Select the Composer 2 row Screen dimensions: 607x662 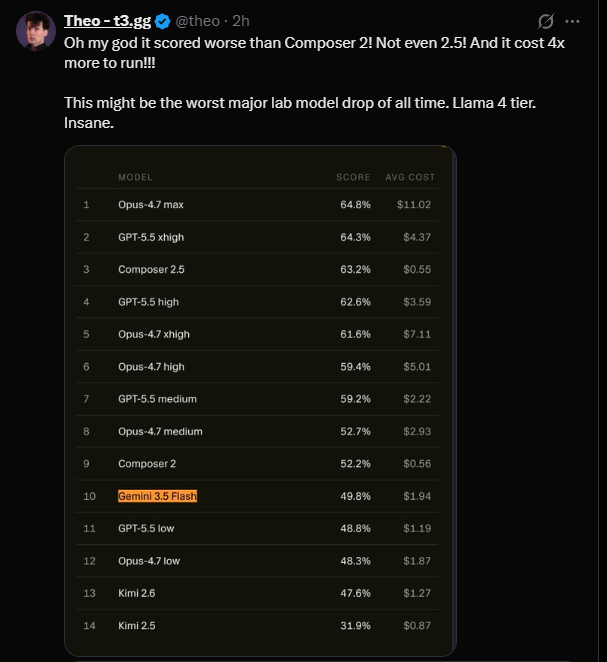click(x=257, y=464)
